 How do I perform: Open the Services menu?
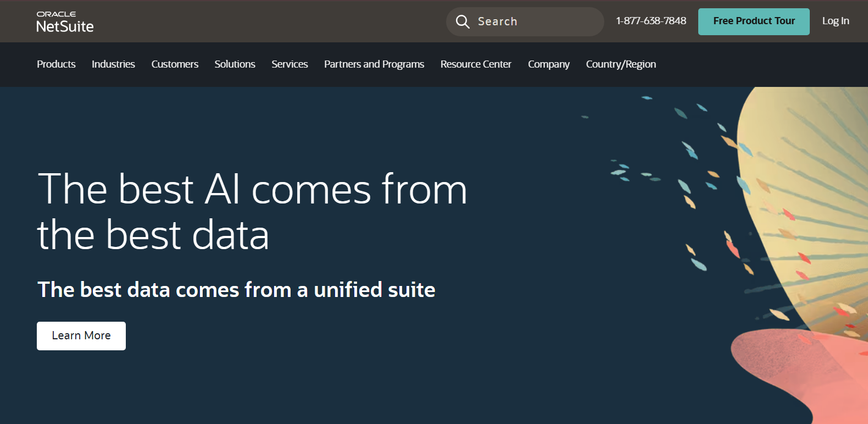(x=290, y=64)
